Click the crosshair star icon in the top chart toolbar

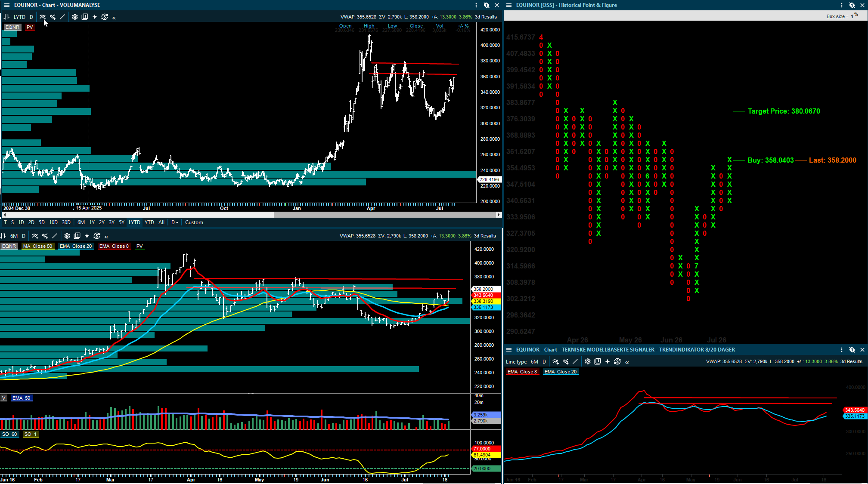(95, 17)
